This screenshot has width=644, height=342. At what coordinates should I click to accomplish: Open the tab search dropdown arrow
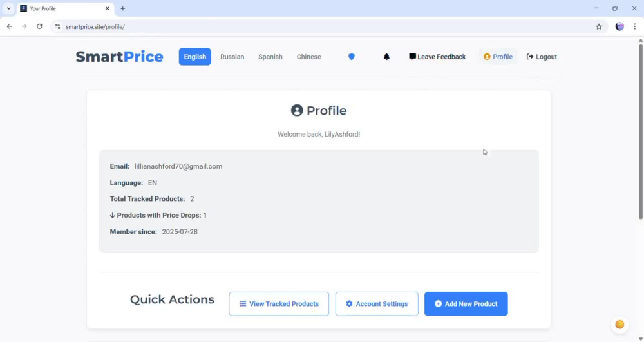[x=8, y=8]
